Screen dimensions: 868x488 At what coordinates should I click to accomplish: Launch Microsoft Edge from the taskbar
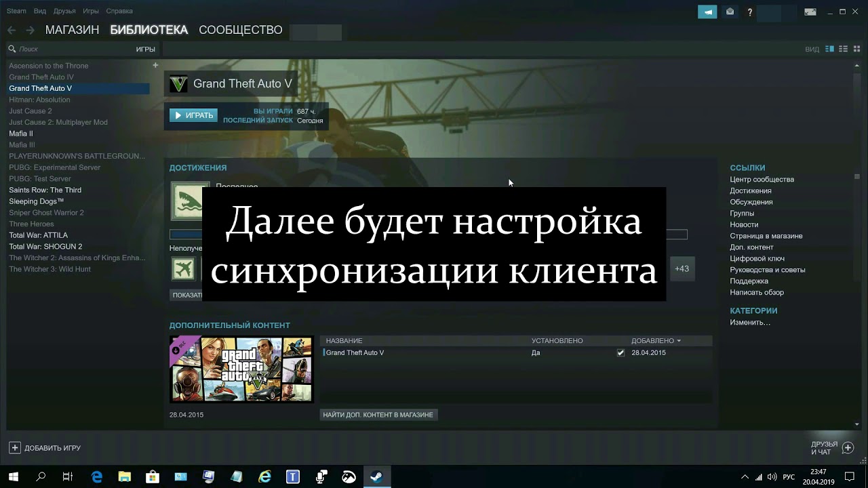[97, 476]
